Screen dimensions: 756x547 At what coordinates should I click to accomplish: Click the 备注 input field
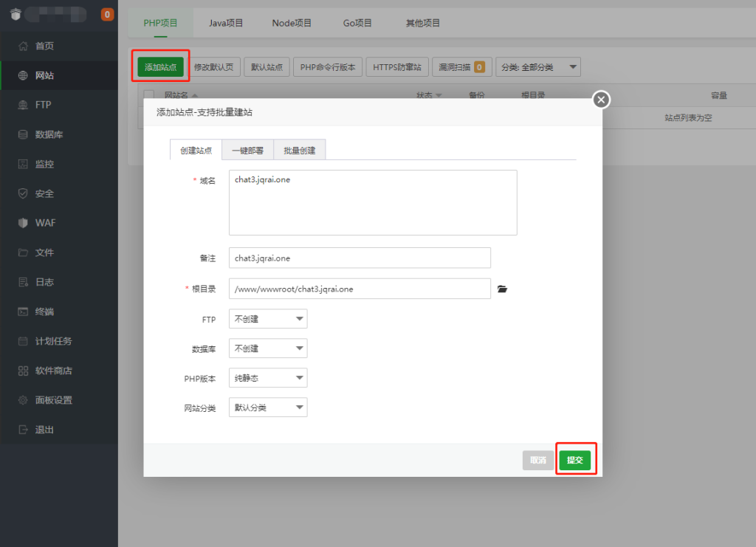pyautogui.click(x=360, y=258)
